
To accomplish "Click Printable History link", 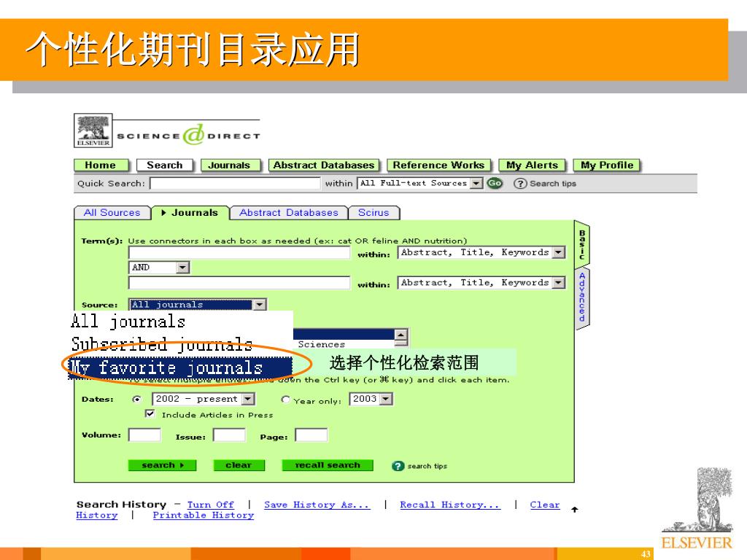I will [204, 516].
